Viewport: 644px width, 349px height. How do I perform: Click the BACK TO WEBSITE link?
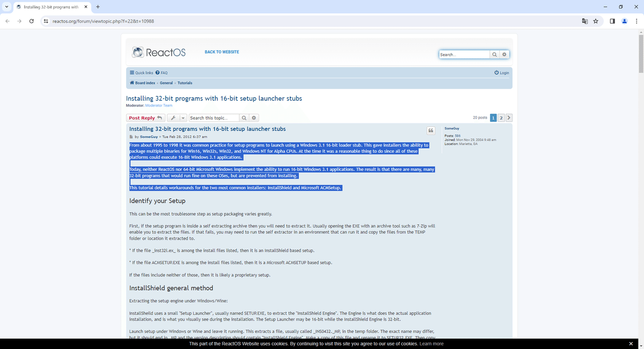tap(222, 52)
